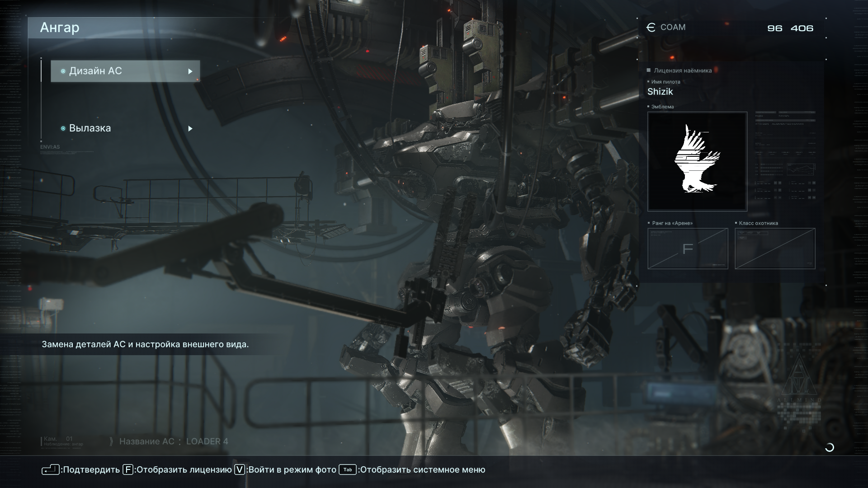Click the Tab key icon for system menu
The height and width of the screenshot is (488, 868).
click(348, 470)
